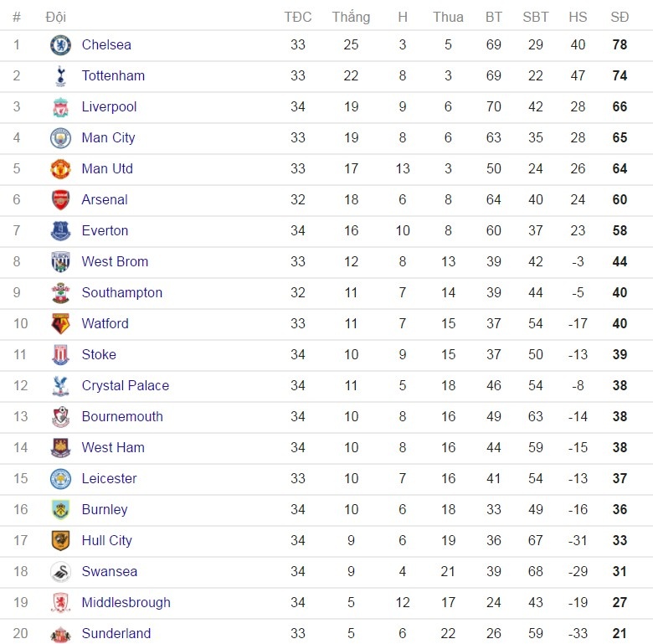This screenshot has width=653, height=644.
Task: Open the Southampton team link
Action: 122,293
